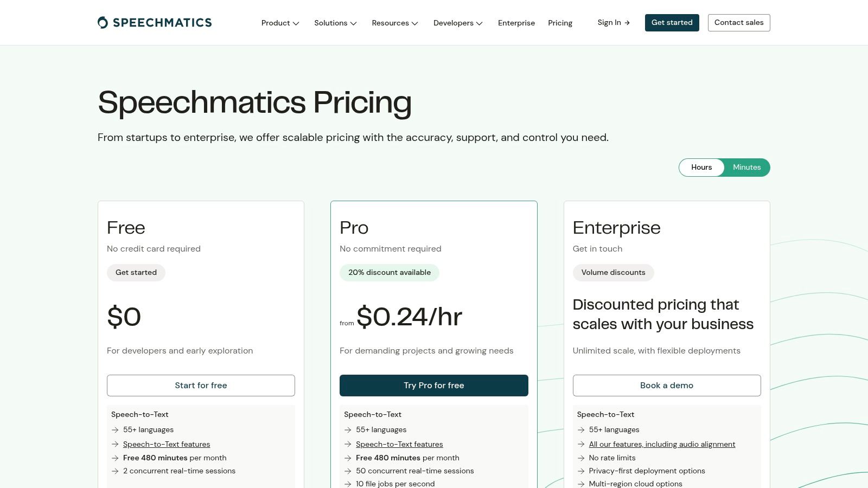This screenshot has width=868, height=488.
Task: Open the Developers dropdown menu
Action: [x=458, y=23]
